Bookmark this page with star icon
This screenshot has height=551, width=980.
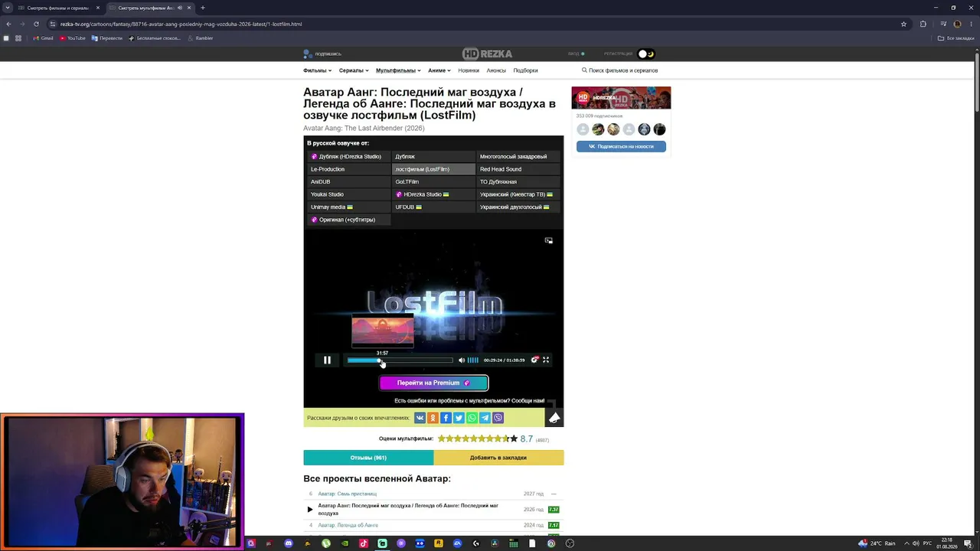click(x=903, y=24)
